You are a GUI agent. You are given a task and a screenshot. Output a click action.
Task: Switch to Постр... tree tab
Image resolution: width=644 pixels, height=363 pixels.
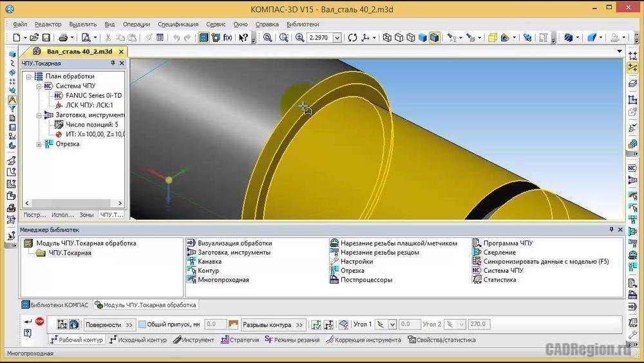pyautogui.click(x=35, y=215)
